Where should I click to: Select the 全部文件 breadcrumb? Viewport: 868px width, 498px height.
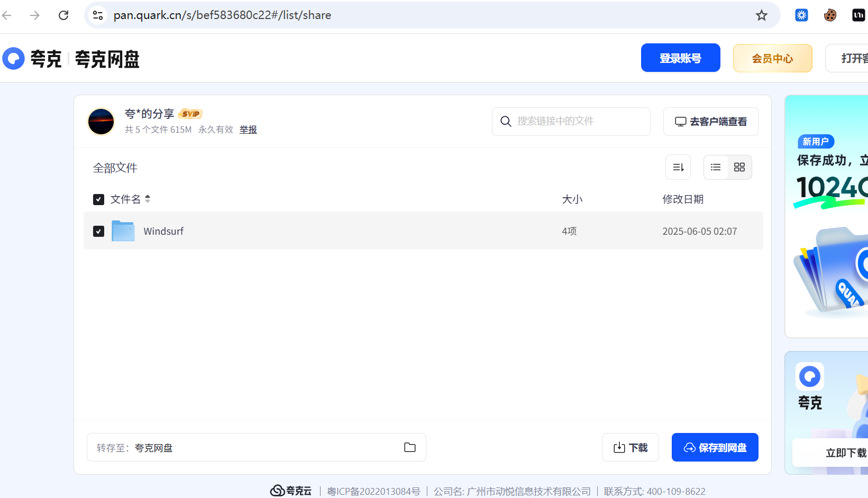(115, 168)
